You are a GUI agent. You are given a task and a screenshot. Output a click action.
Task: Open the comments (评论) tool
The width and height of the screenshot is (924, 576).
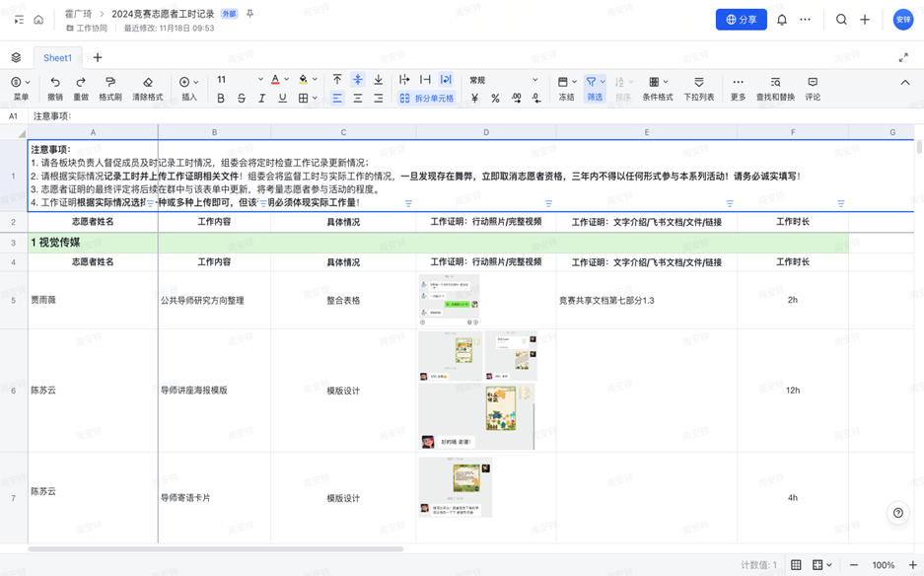click(813, 89)
